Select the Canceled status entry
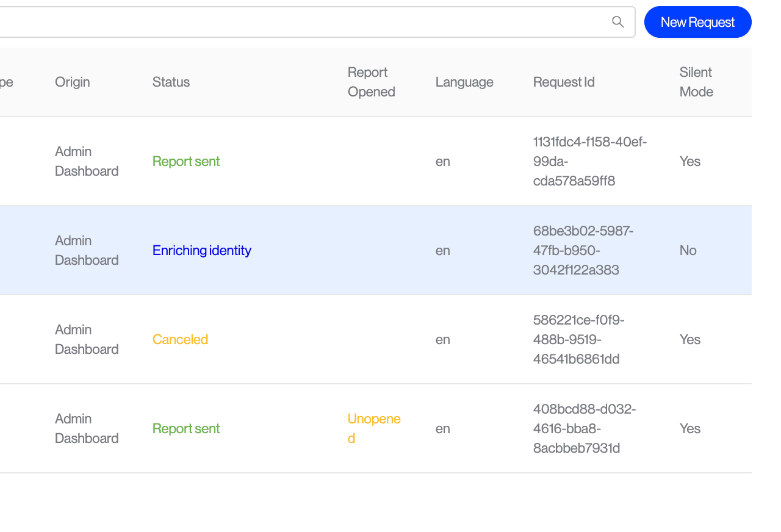Screen dimensions: 781x532 pyautogui.click(x=180, y=339)
